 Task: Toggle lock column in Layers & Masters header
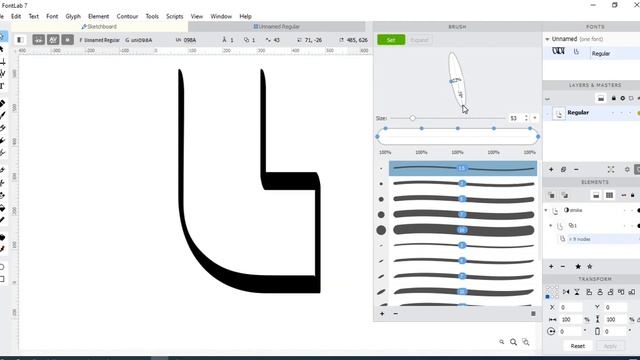click(x=613, y=98)
